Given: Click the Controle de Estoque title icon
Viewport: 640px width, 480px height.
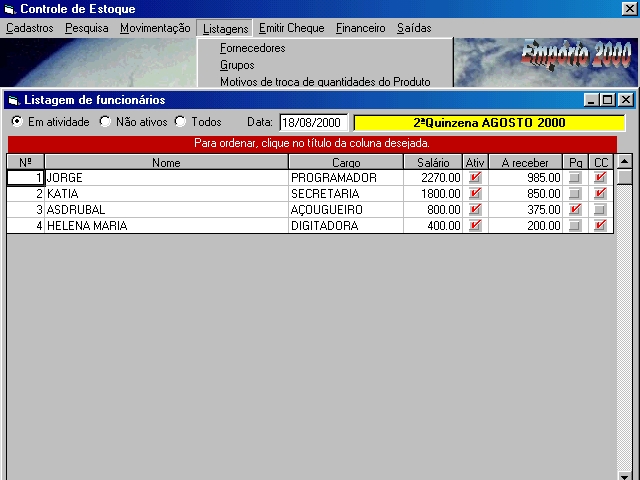Looking at the screenshot, I should point(10,9).
